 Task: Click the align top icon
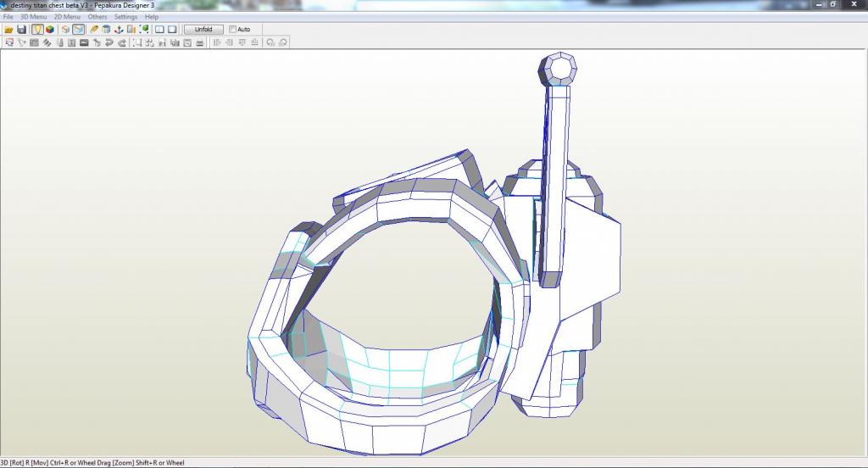pyautogui.click(x=242, y=42)
